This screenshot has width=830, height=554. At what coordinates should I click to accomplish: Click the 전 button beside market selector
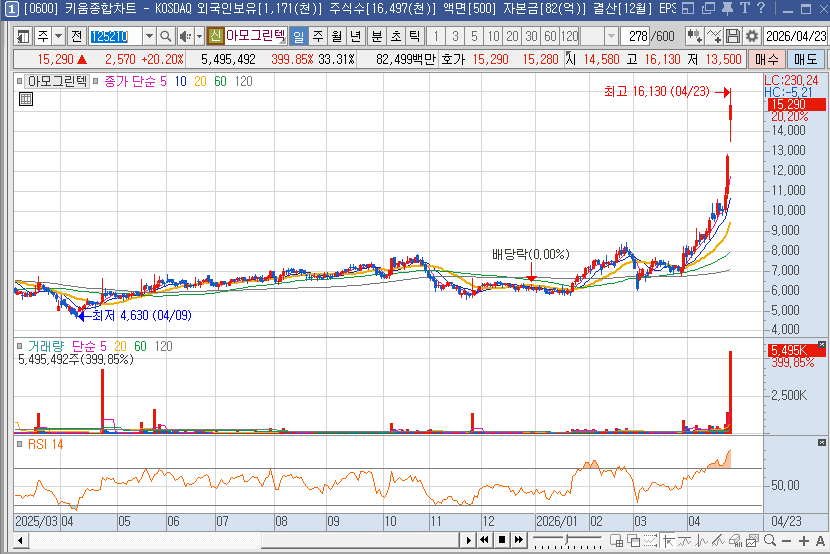click(x=77, y=37)
